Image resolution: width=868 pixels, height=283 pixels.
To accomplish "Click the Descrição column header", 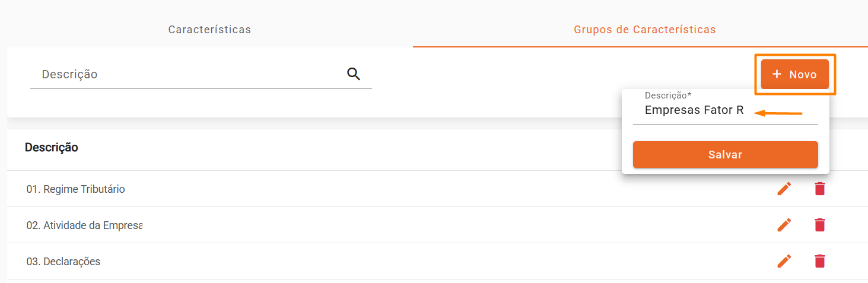I will [x=51, y=148].
